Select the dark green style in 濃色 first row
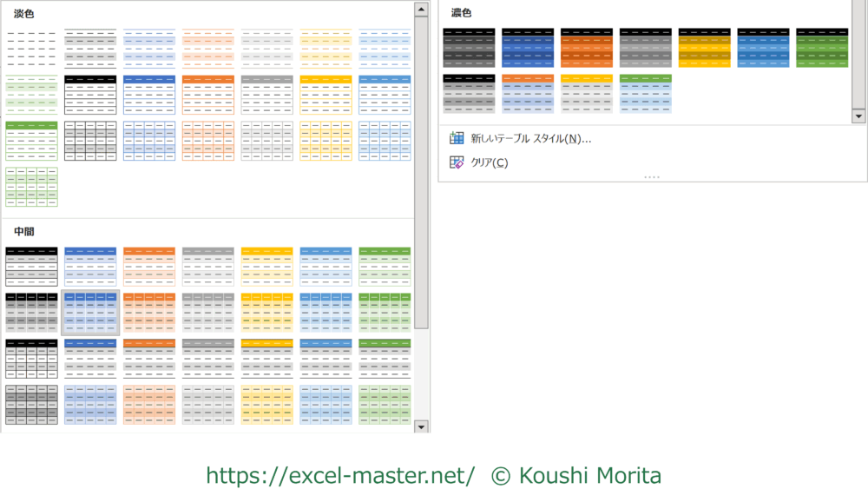 point(822,48)
